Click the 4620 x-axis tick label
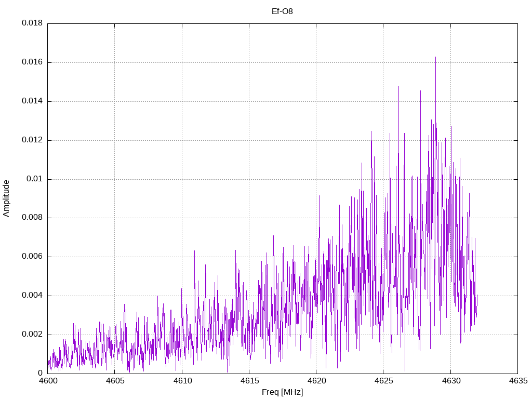Viewport: 532px width, 399px height. [x=316, y=381]
